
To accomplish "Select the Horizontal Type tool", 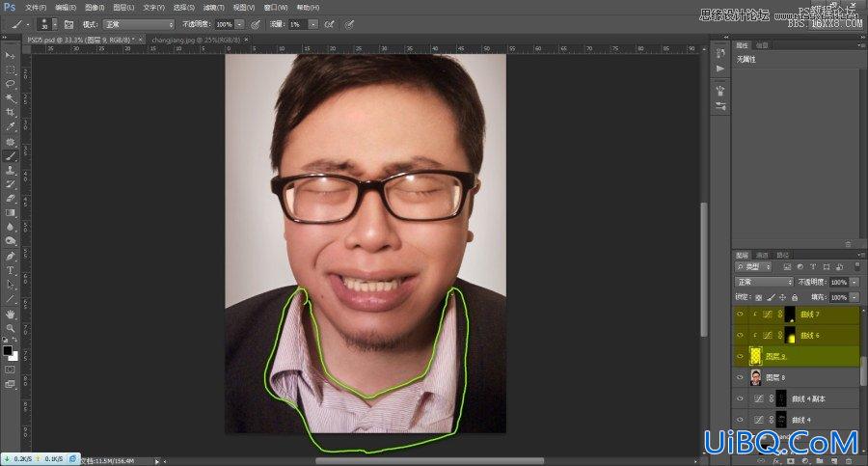I will [10, 270].
